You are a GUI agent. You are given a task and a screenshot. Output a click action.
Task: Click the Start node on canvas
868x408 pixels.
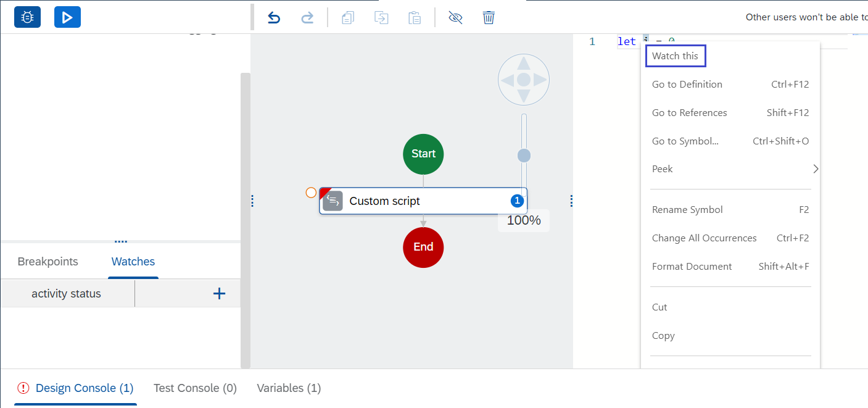[x=423, y=154]
